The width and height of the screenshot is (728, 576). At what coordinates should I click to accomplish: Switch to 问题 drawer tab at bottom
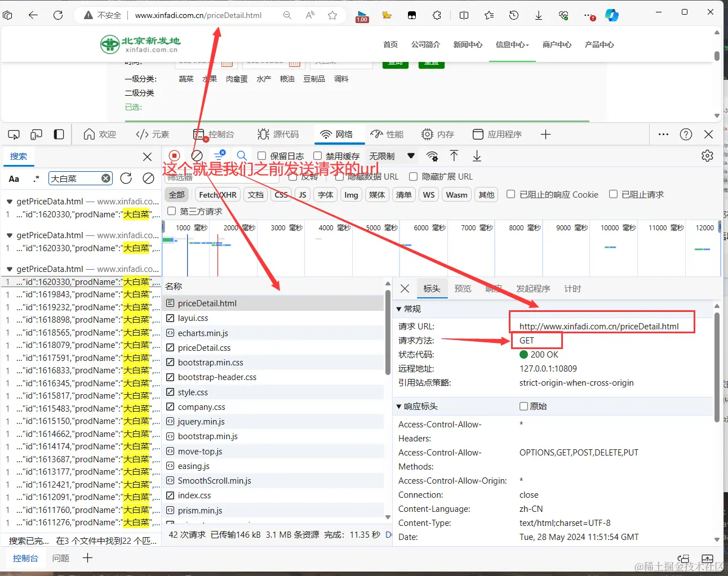[x=61, y=558]
